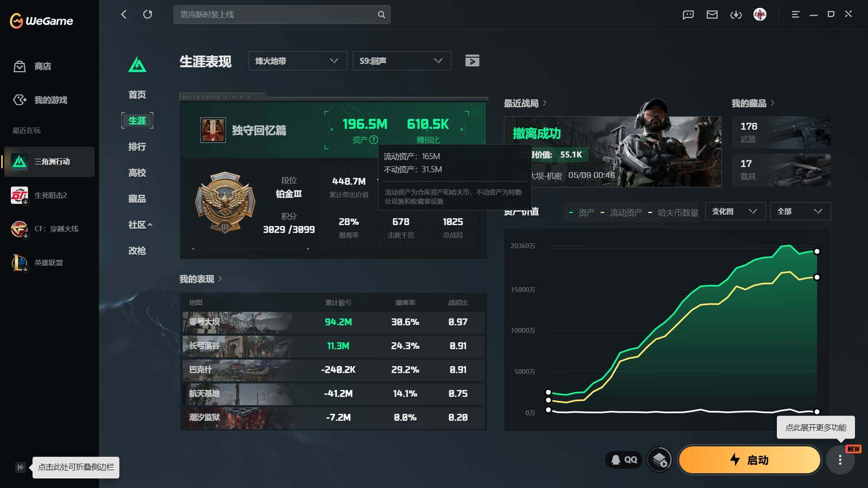Switch to the 排行 tab
Viewport: 868px width, 488px height.
click(137, 147)
